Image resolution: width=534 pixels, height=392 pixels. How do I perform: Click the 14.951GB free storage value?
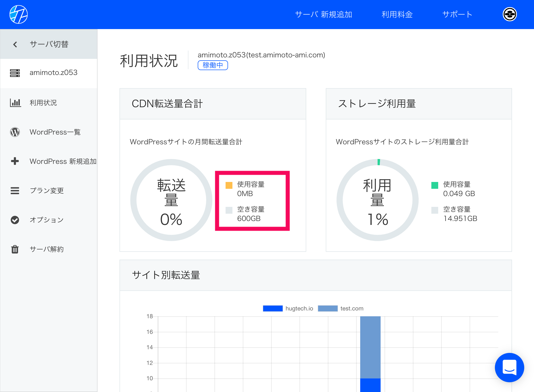point(460,219)
